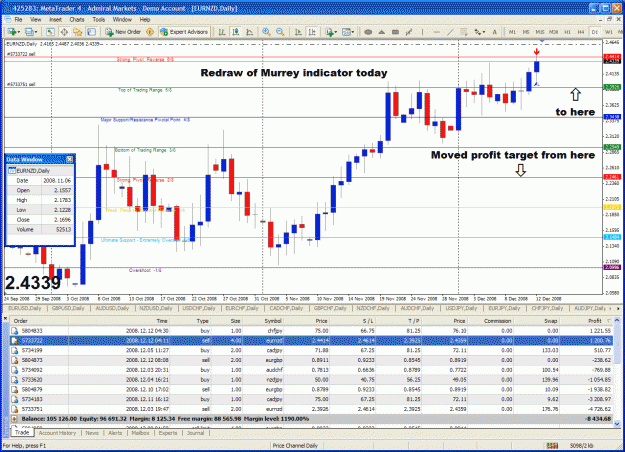Open the Experts terminal tab
The width and height of the screenshot is (625, 452).
click(x=168, y=433)
